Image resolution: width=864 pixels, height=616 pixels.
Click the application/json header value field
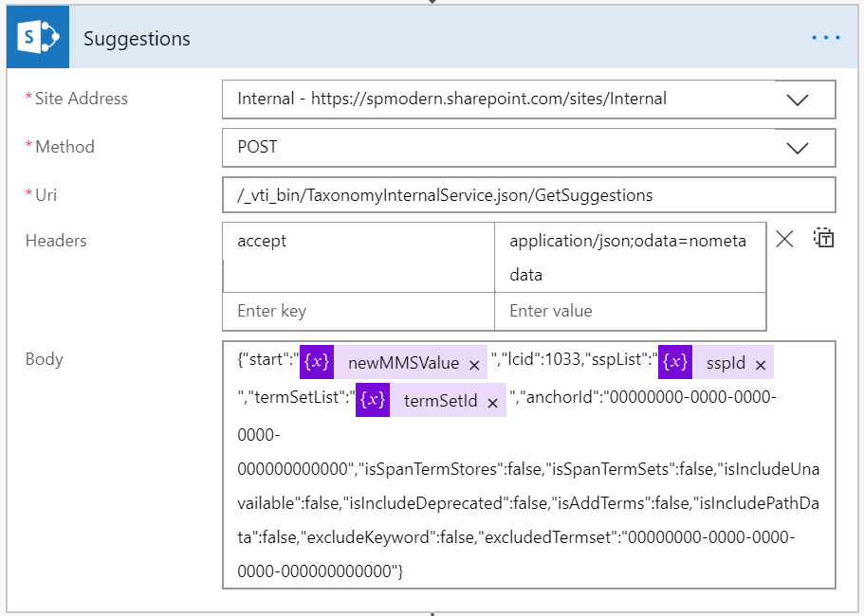pyautogui.click(x=631, y=257)
